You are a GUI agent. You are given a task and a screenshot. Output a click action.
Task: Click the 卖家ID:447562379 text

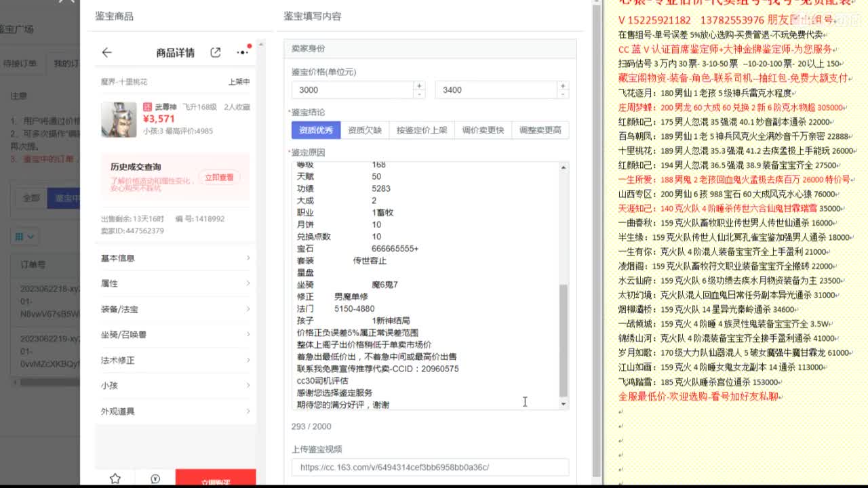pos(132,230)
